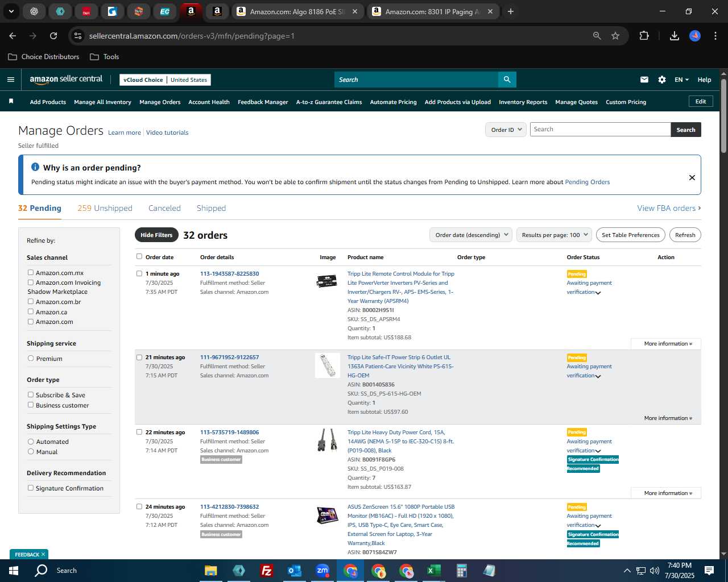
Task: Open the Order date (descending) sort dropdown
Action: click(x=471, y=235)
